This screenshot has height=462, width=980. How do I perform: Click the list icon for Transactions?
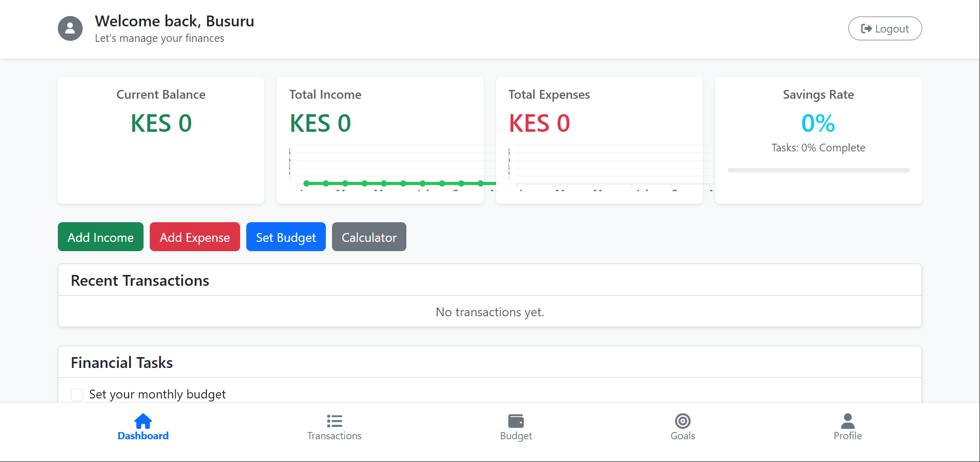[334, 421]
